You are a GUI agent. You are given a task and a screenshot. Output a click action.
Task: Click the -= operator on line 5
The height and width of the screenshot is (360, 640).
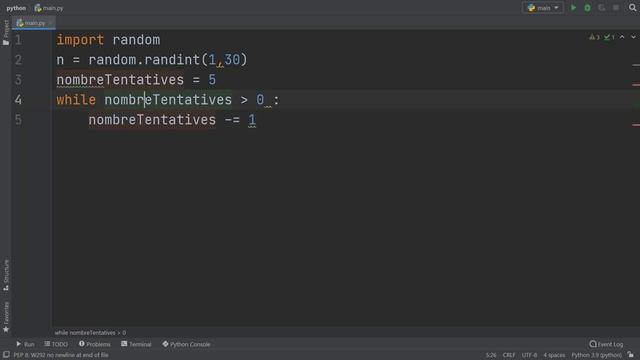click(x=232, y=120)
